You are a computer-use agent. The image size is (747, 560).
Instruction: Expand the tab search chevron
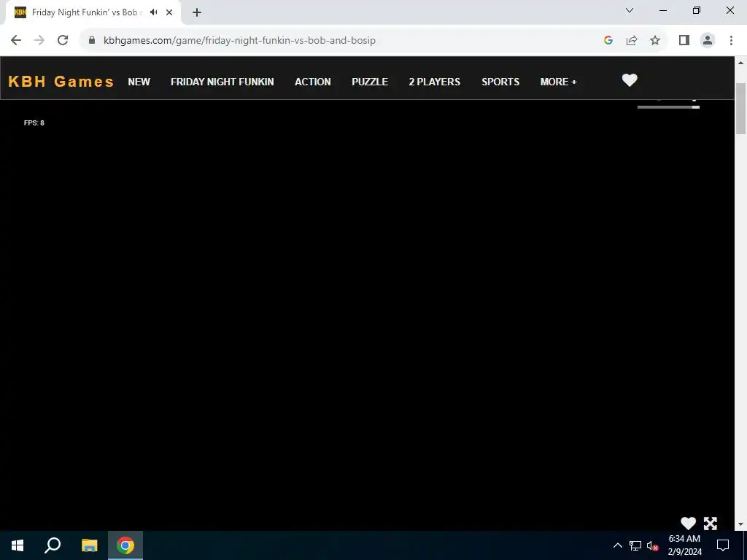tap(630, 10)
